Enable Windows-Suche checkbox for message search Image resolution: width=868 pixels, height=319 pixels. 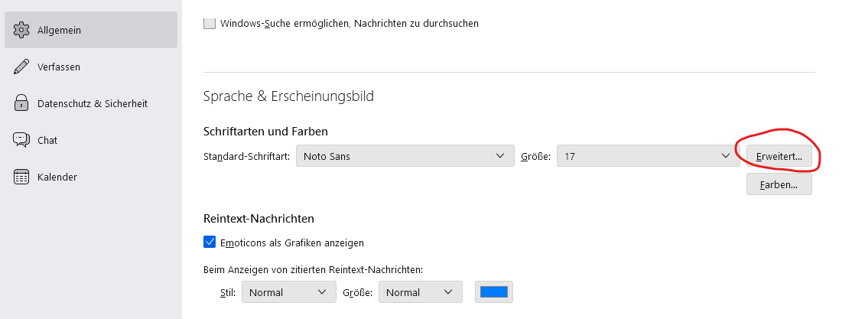210,23
